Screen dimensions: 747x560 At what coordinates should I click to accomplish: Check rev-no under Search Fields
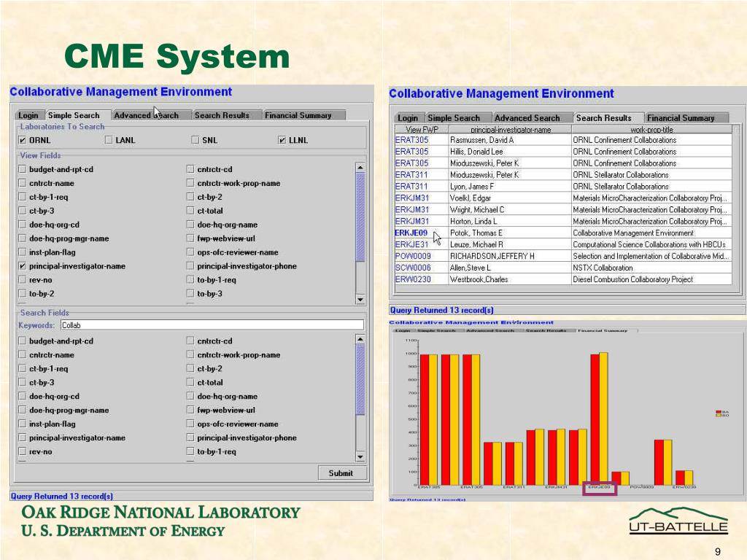pos(22,451)
